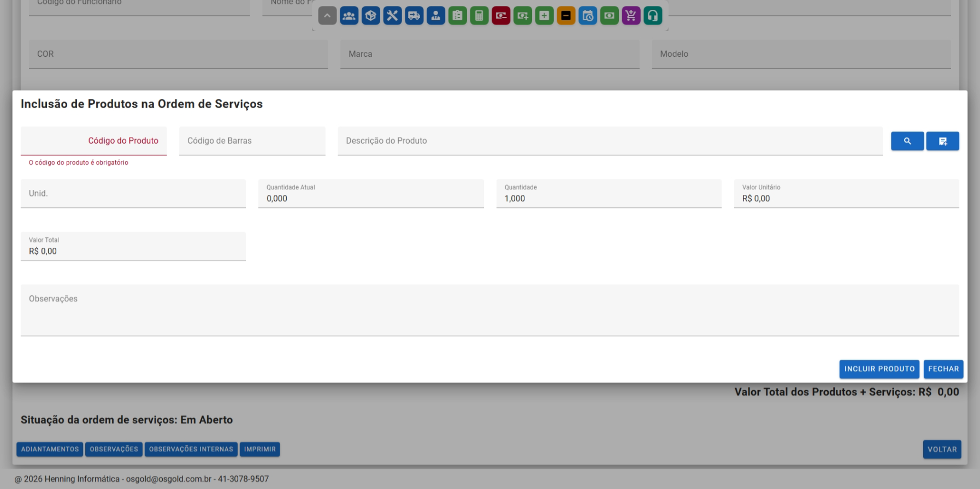Open the delivery truck icon in toolbar

pos(414,16)
